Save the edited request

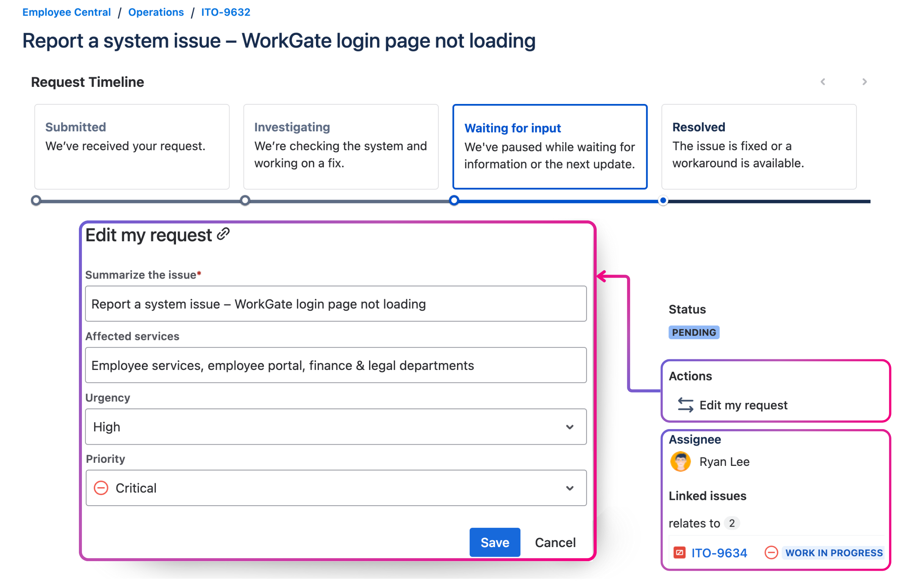pos(495,542)
